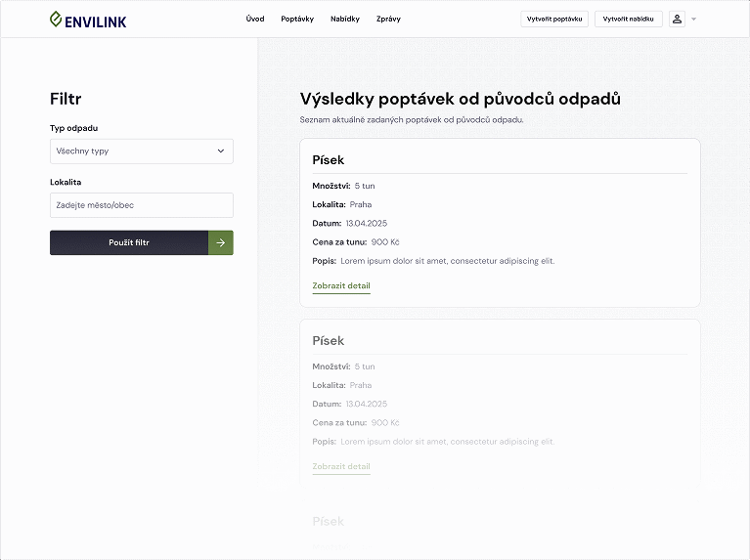
Task: Click the green arrow icon beside Použít filtr
Action: (221, 242)
